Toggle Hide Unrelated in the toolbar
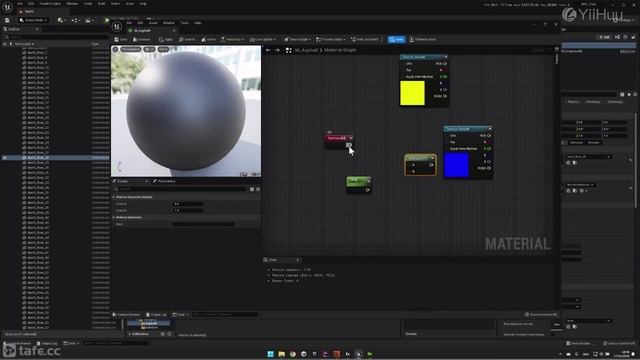 (x=364, y=40)
